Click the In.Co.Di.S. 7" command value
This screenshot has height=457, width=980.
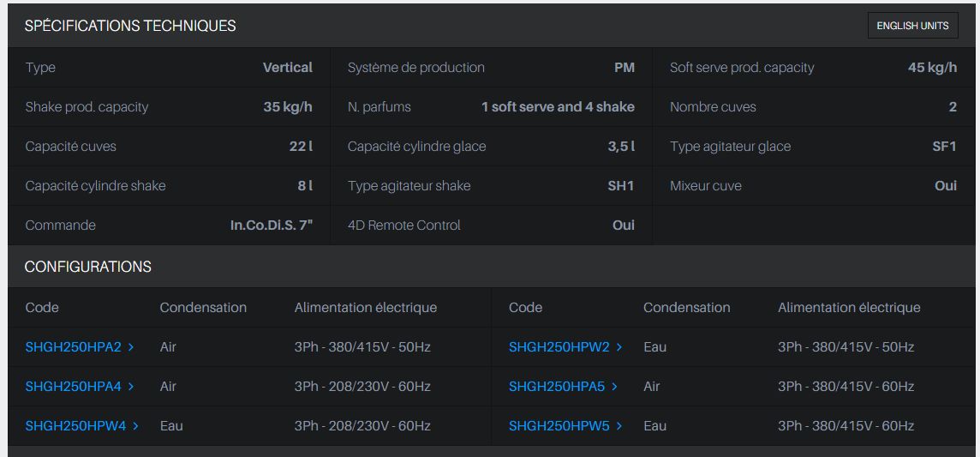pos(271,225)
